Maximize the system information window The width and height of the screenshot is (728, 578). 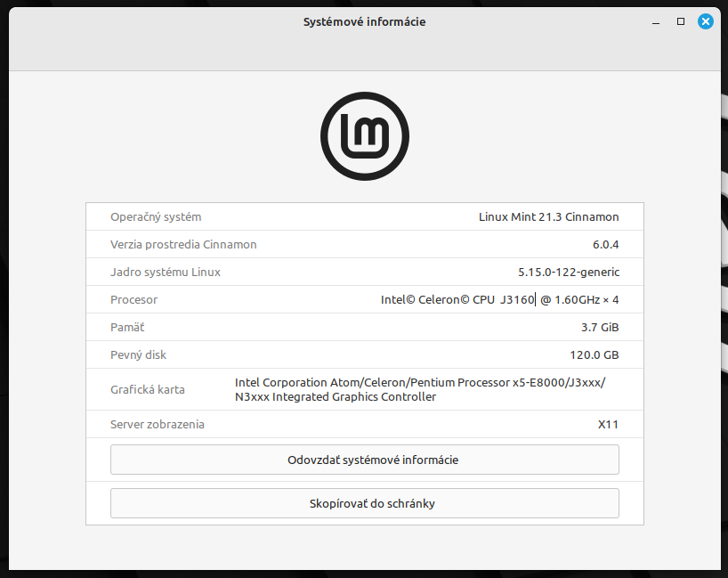pyautogui.click(x=681, y=21)
